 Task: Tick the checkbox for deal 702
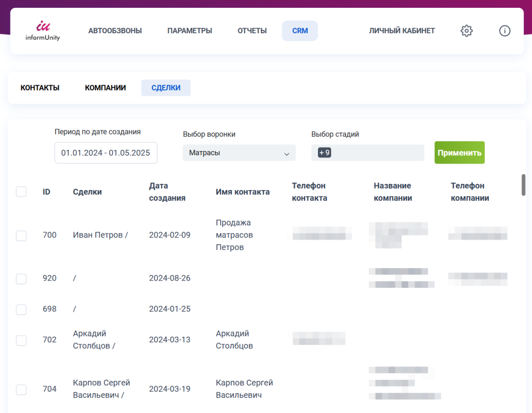point(21,340)
